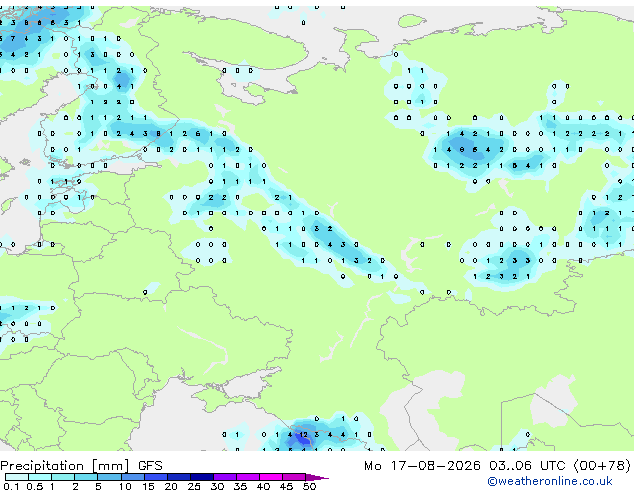Image resolution: width=634 pixels, height=490 pixels.
Task: Select the 0.1 legend scale label
Action: pyautogui.click(x=12, y=486)
